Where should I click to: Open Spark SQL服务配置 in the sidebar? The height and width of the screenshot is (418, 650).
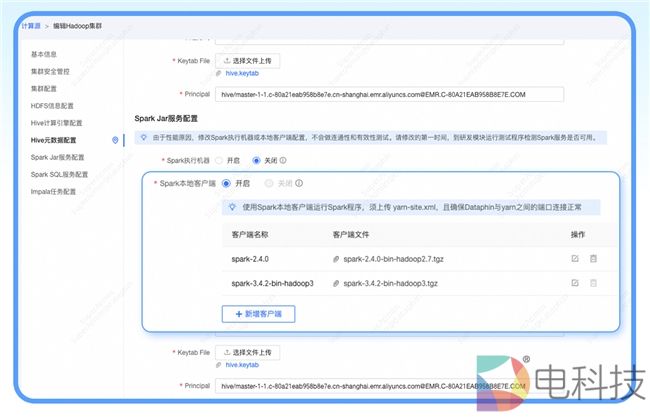(x=59, y=174)
